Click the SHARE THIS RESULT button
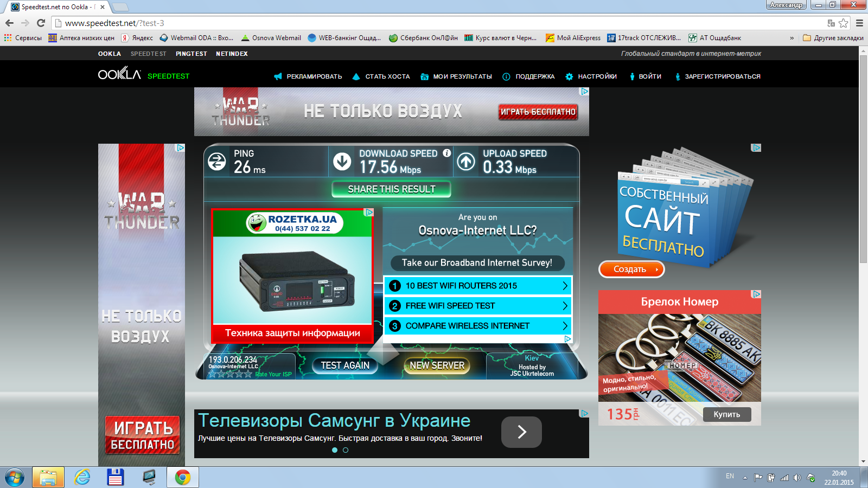Screen dimensions: 868x488 (x=391, y=189)
